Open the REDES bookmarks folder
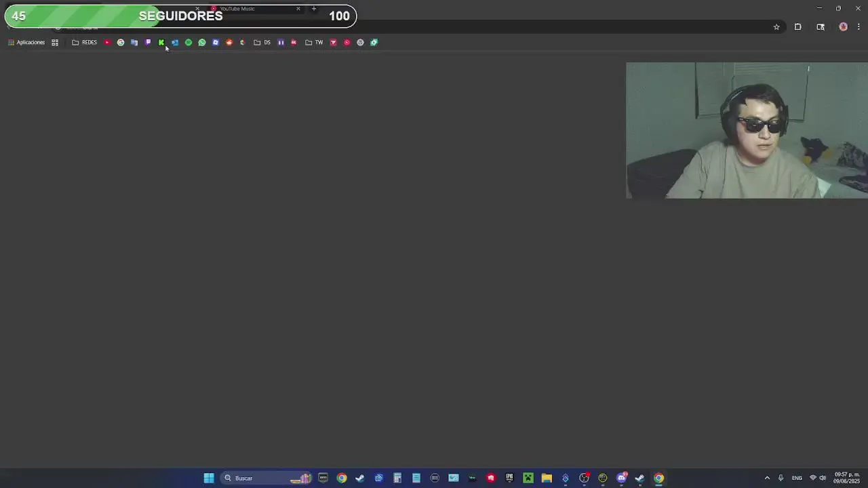868x488 pixels. click(x=85, y=42)
